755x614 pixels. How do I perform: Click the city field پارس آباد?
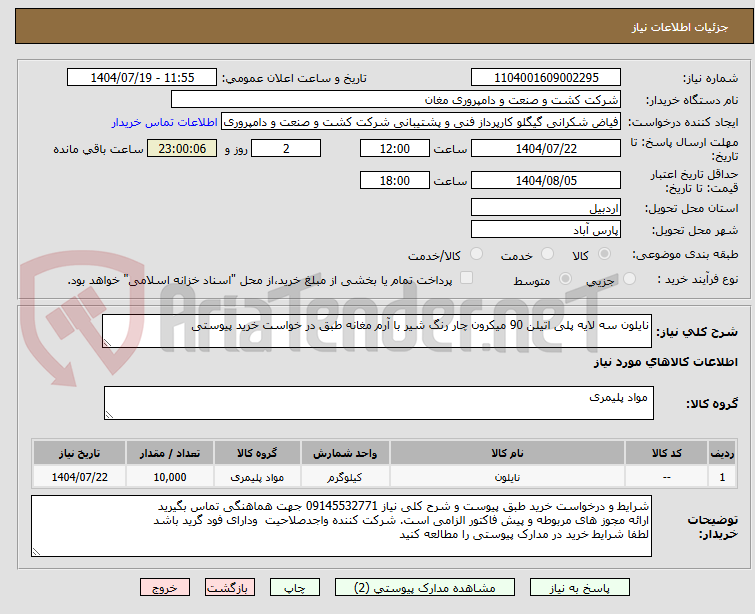[546, 230]
